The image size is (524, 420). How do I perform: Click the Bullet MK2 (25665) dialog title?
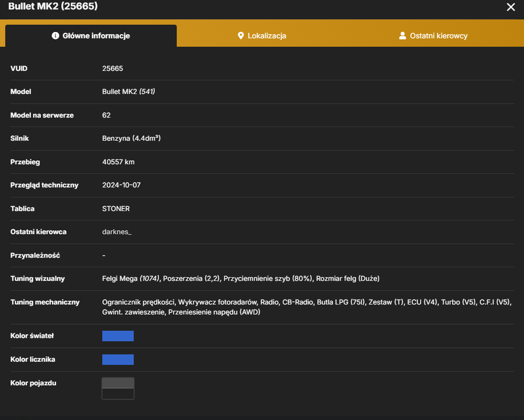(53, 6)
